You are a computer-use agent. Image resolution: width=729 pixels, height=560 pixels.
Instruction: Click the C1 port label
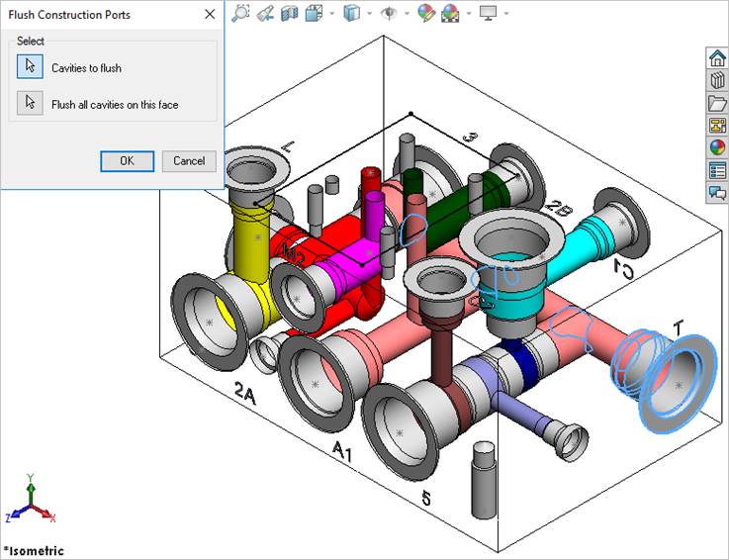623,270
